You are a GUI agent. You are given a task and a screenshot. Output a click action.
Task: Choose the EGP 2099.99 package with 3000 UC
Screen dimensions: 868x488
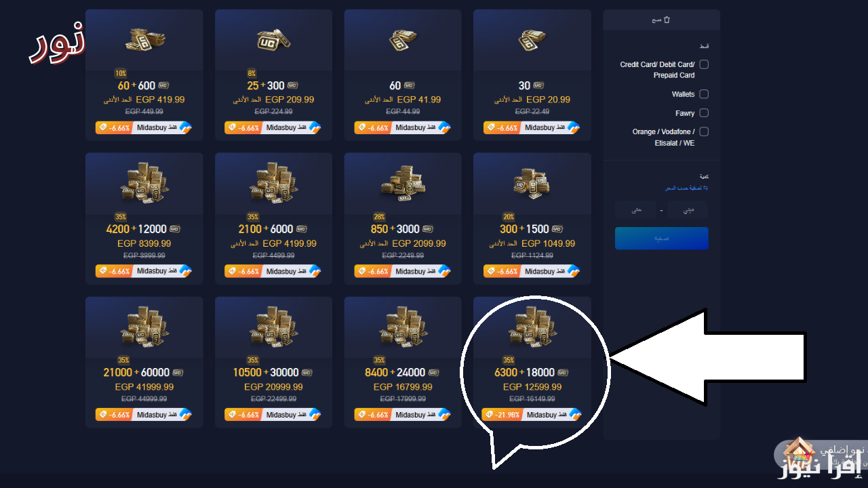tap(403, 218)
